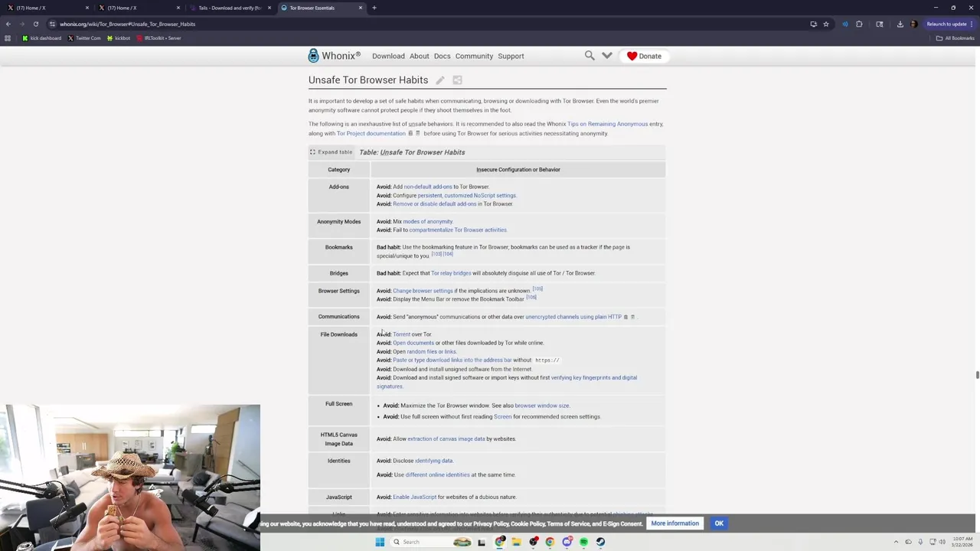Click the More information cookie button

point(675,523)
